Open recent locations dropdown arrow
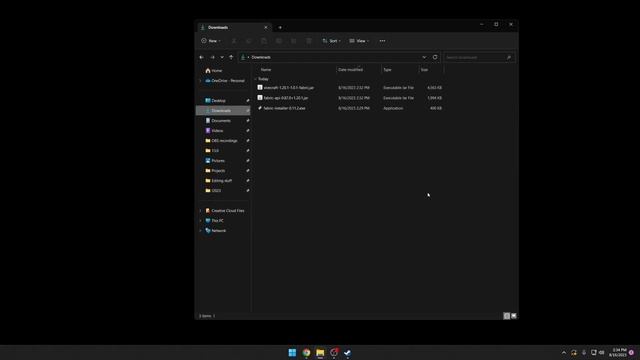Screen dimensions: 640x360 (222, 57)
